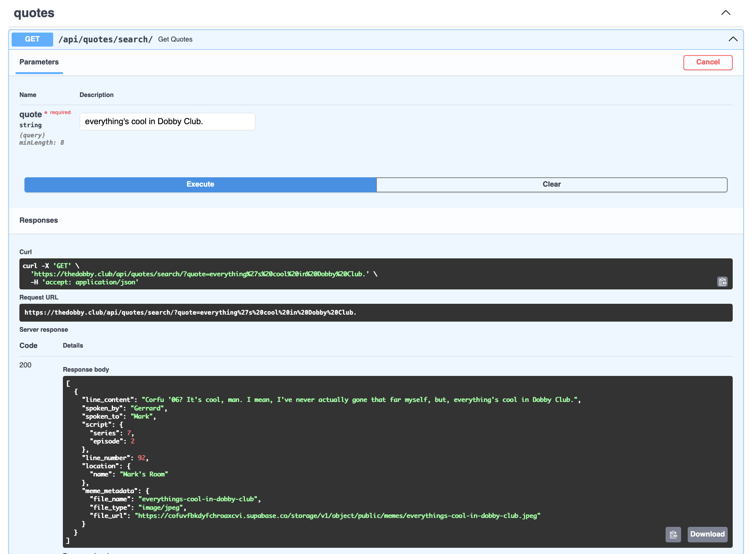Click the "string" type label
756x554 pixels.
(31, 125)
